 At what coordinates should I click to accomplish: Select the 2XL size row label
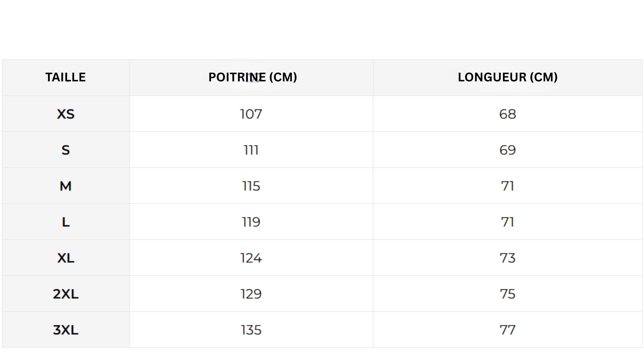pyautogui.click(x=66, y=294)
